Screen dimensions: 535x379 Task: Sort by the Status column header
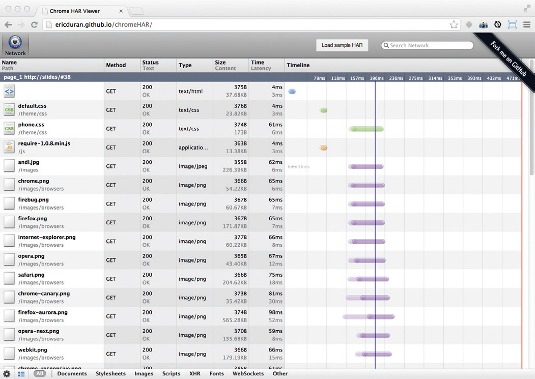pyautogui.click(x=158, y=65)
